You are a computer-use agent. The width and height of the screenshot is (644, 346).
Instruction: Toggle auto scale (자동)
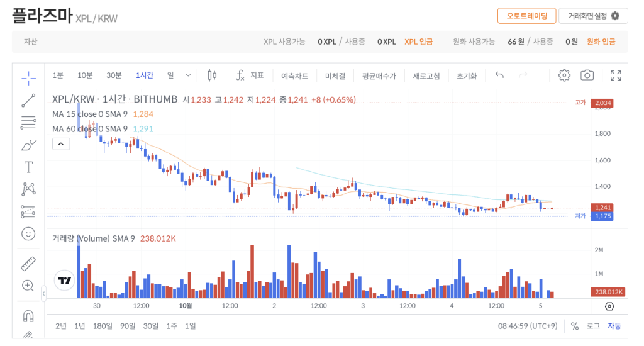614,326
